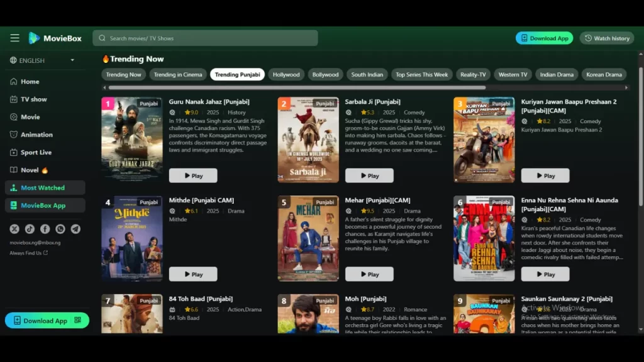Play Mithde [Punjabi CAM]

(193, 274)
